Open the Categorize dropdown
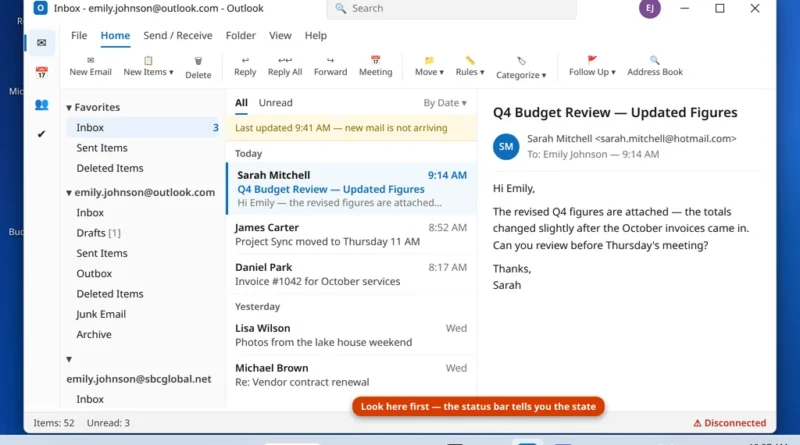800x445 pixels. (x=521, y=68)
